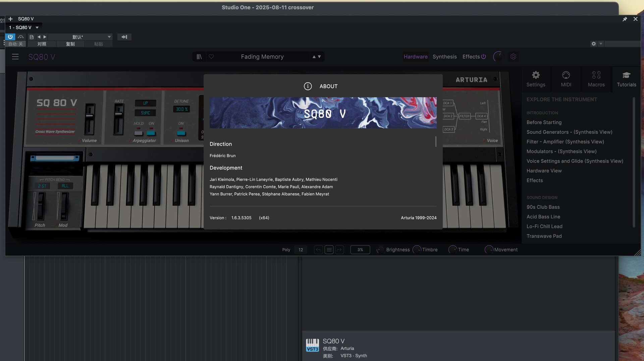Open the Settings panel tab
This screenshot has width=644, height=361.
click(536, 79)
